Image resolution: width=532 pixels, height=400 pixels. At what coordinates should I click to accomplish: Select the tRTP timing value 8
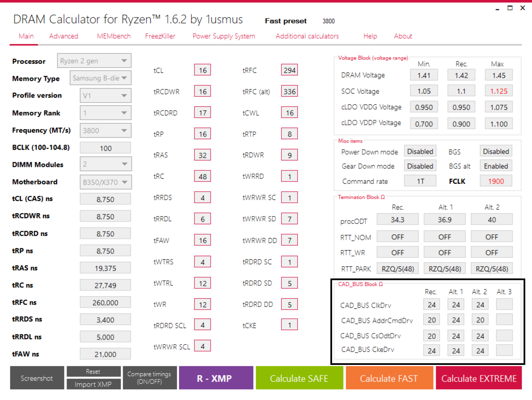coord(290,134)
